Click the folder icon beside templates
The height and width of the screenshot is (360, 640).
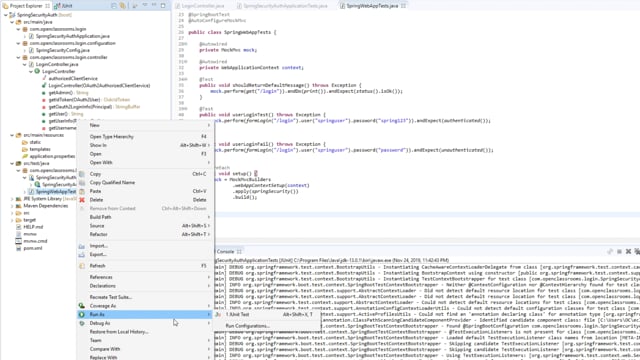tap(25, 149)
